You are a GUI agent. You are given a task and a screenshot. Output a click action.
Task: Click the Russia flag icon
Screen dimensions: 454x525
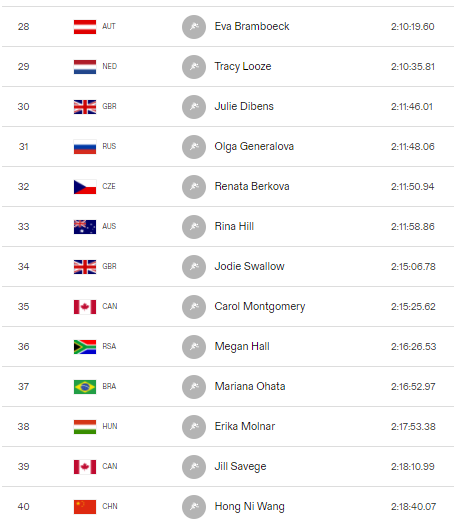tap(85, 147)
